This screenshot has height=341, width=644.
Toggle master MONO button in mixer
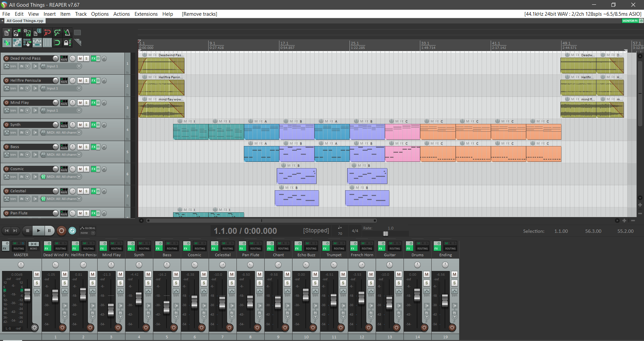pos(34,246)
